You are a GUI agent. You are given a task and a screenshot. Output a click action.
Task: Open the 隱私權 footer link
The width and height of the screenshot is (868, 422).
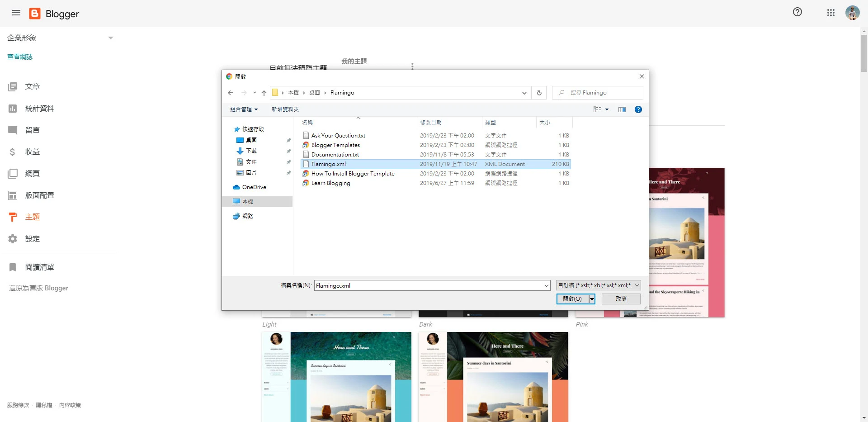44,405
